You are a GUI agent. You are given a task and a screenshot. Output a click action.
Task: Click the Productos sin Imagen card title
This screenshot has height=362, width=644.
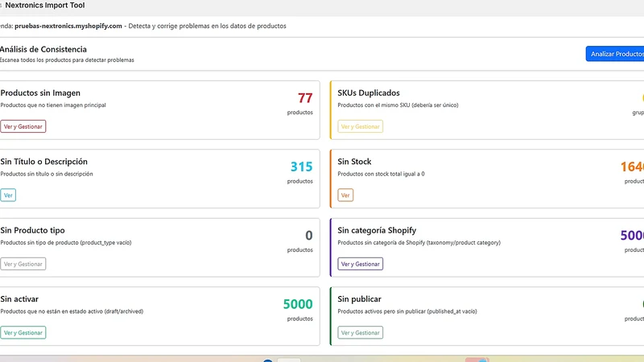(40, 93)
